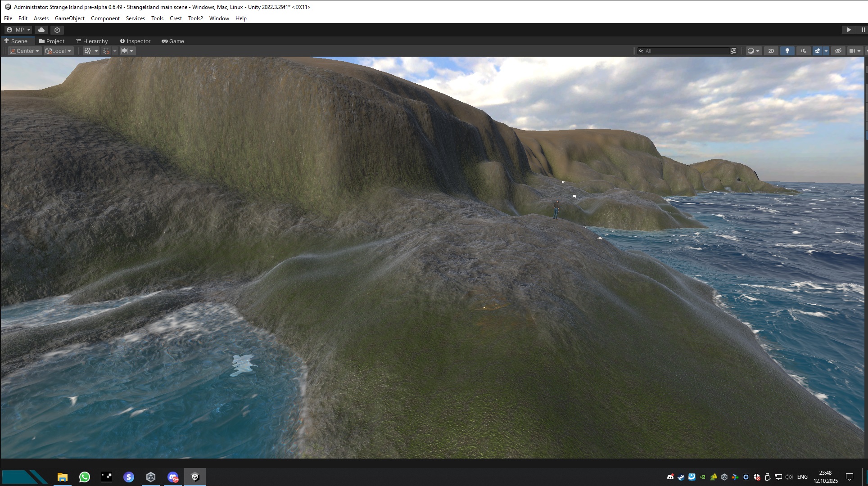Toggle scene effects skybox button
Screen dimensions: 868x486
(817, 51)
